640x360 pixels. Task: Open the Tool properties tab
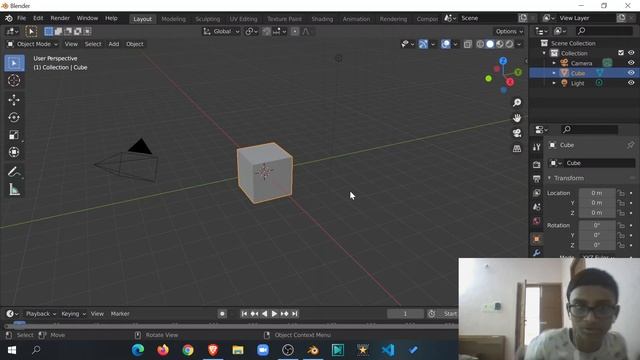[x=537, y=147]
